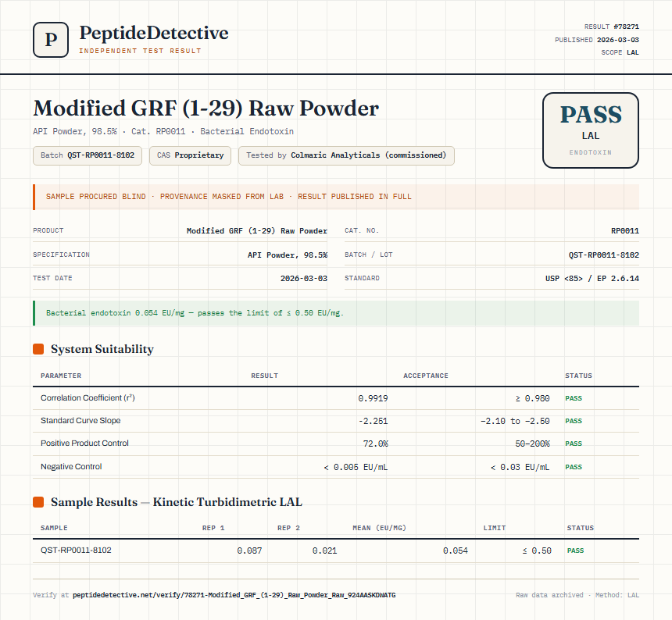Click the Specification value 'API Powder, 98.5%'
Screen dimensions: 672x620
[x=287, y=255]
